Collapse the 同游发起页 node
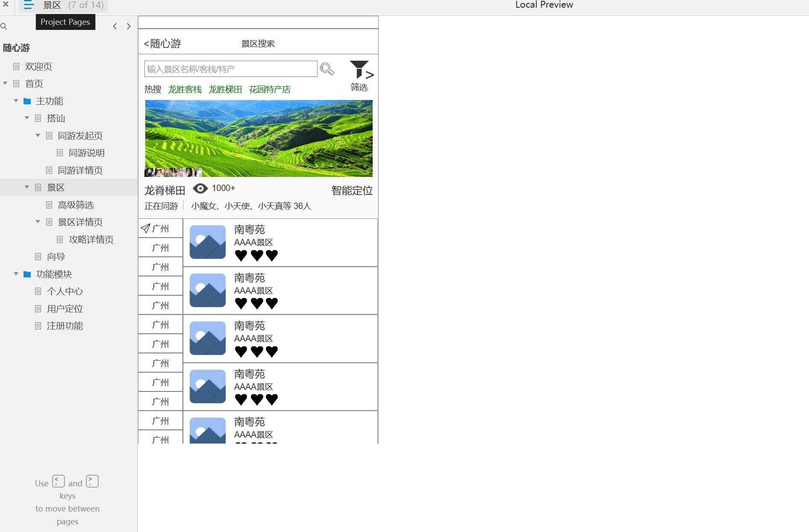The height and width of the screenshot is (532, 809). click(x=38, y=135)
